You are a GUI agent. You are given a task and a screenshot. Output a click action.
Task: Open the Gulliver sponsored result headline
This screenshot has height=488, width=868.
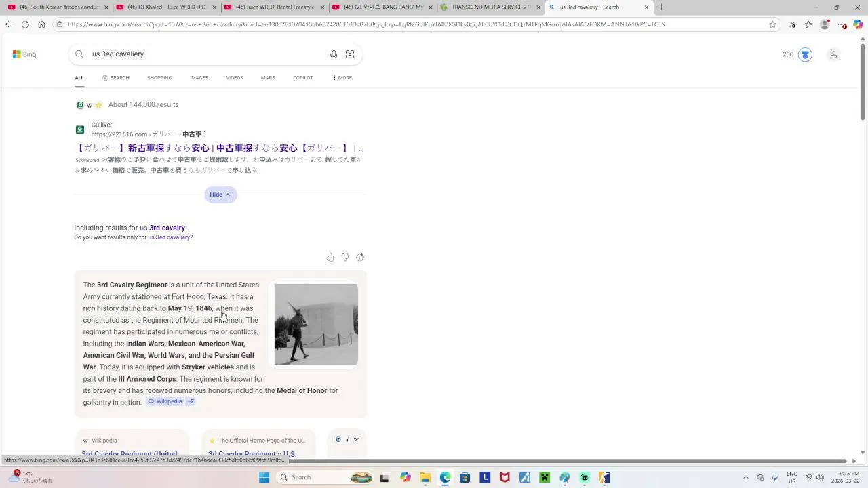coord(219,148)
